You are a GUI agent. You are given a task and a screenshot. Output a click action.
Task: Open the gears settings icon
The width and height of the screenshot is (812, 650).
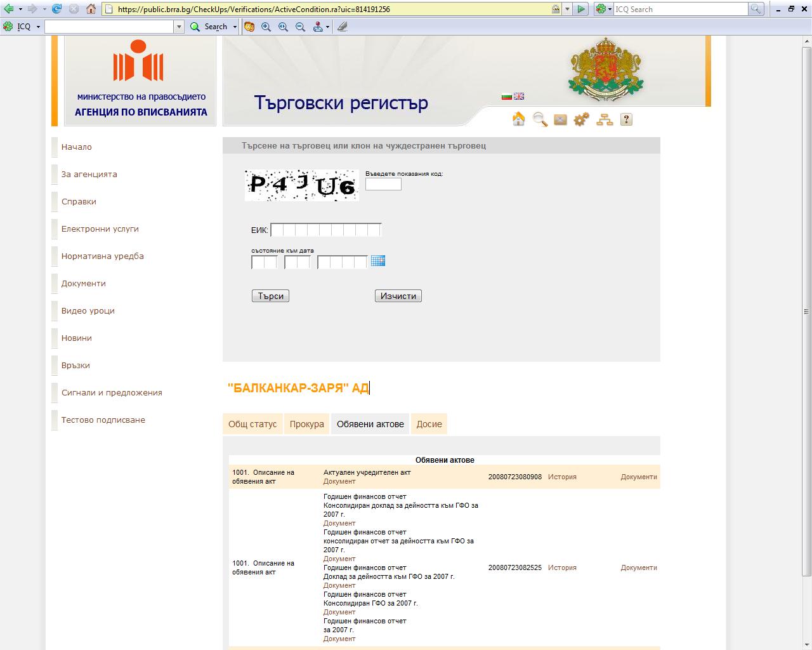[581, 119]
